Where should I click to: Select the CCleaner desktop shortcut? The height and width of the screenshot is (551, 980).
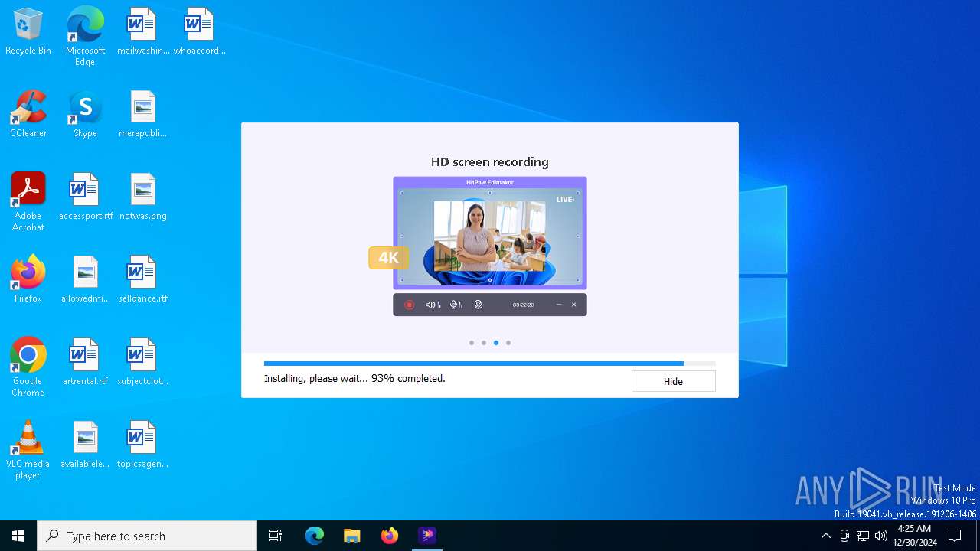click(x=28, y=114)
